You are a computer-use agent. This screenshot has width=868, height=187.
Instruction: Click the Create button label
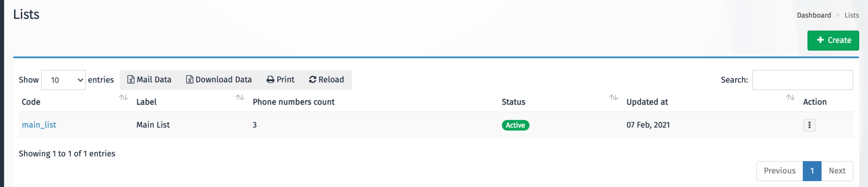839,40
